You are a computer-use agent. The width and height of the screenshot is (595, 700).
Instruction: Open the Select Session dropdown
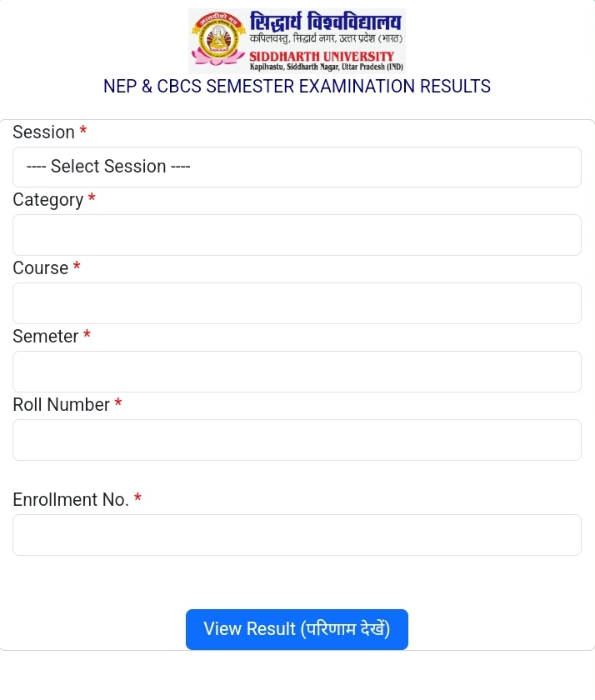tap(297, 167)
